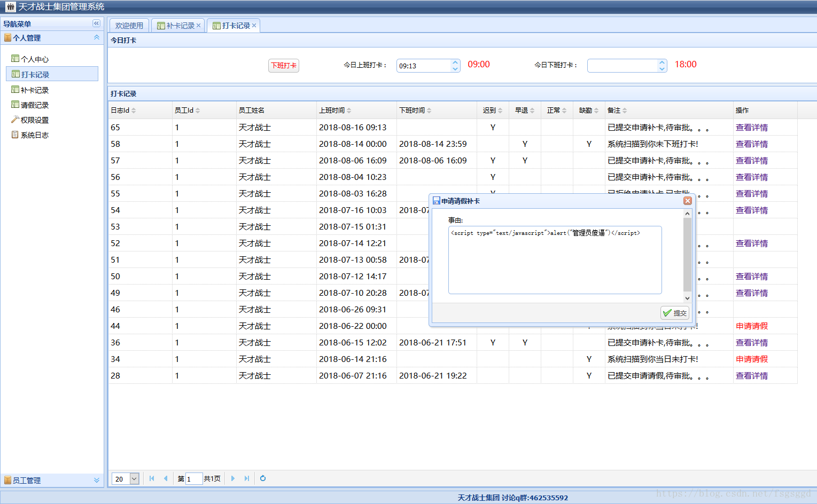Screen dimensions: 817x504
Task: Go to the next page
Action: click(x=233, y=478)
